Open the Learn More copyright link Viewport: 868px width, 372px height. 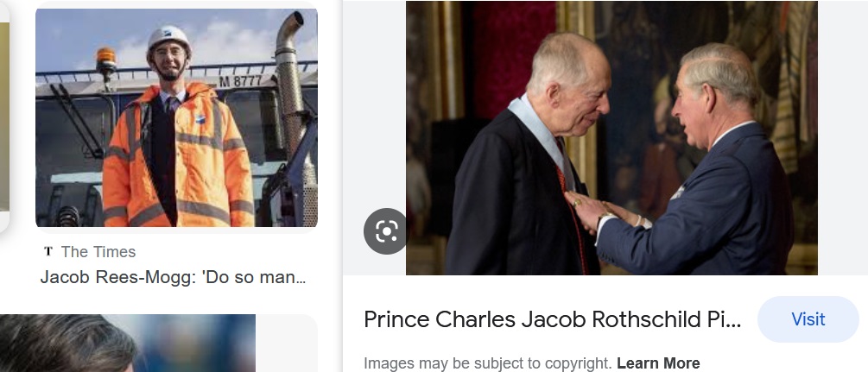click(x=658, y=363)
